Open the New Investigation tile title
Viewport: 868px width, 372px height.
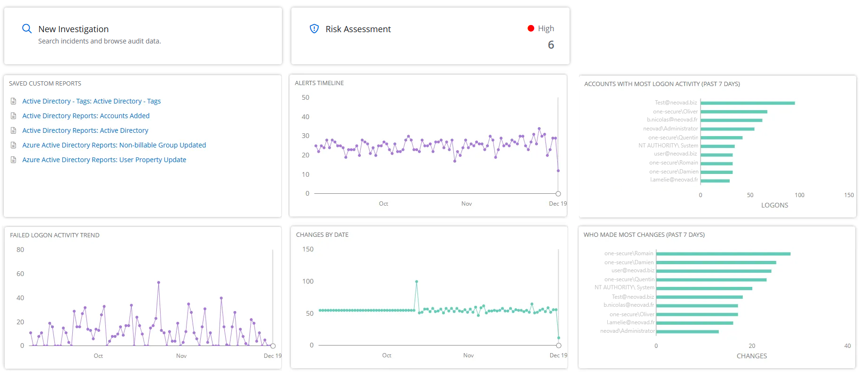point(73,29)
